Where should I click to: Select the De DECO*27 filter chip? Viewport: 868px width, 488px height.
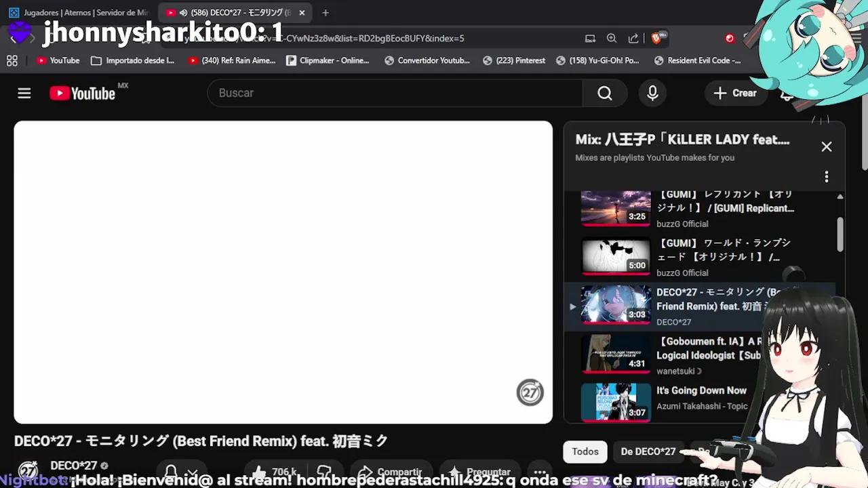pos(648,451)
